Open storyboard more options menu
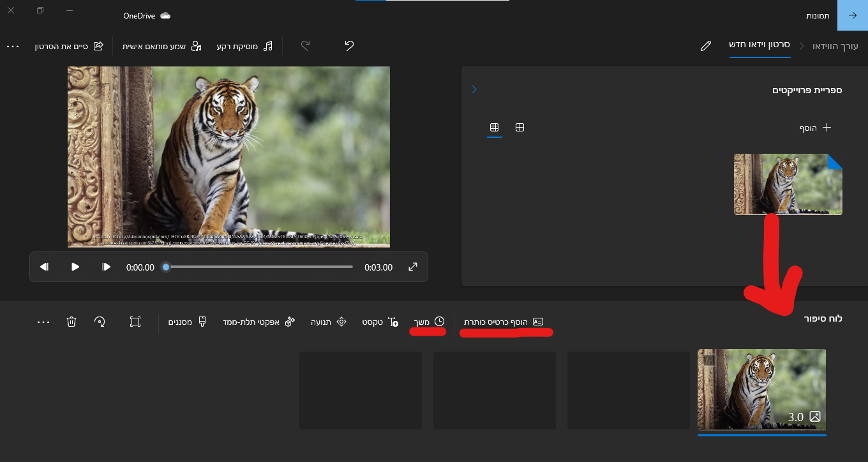This screenshot has height=462, width=868. [x=43, y=322]
